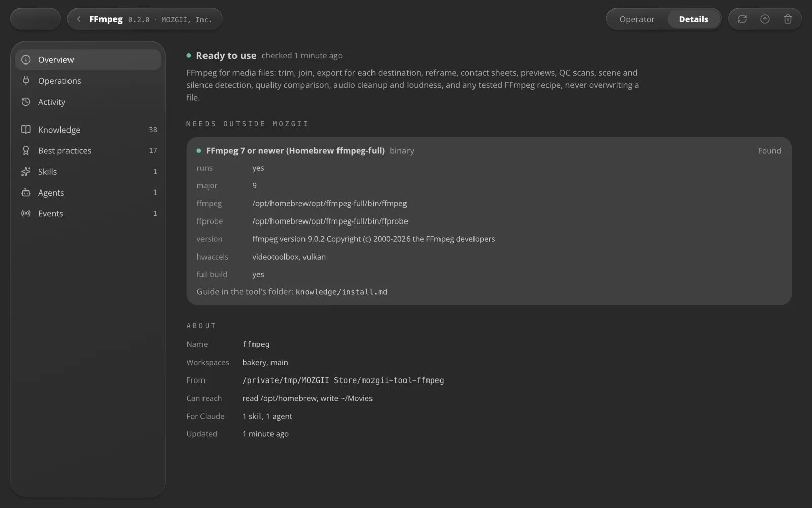Click the ffprobe binary path value
Screen dimensions: 812x508
tap(330, 221)
